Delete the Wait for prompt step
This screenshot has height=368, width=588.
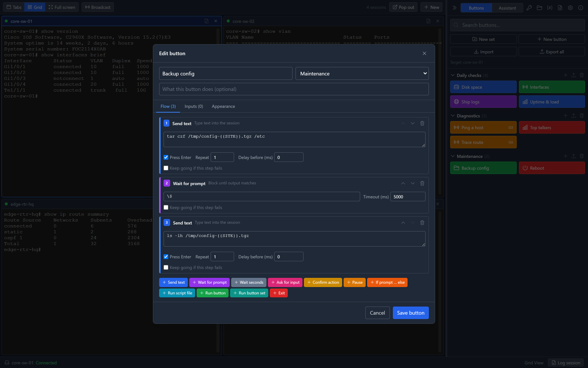422,183
